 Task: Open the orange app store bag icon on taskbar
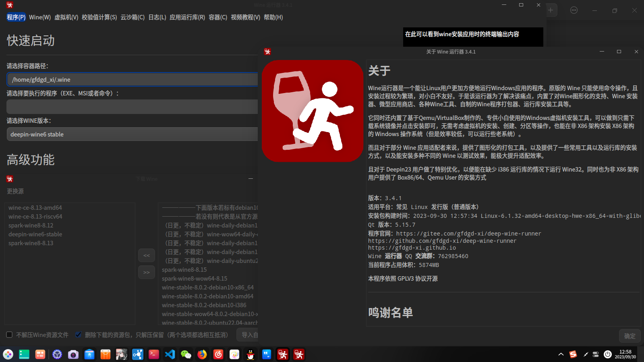pos(106,354)
